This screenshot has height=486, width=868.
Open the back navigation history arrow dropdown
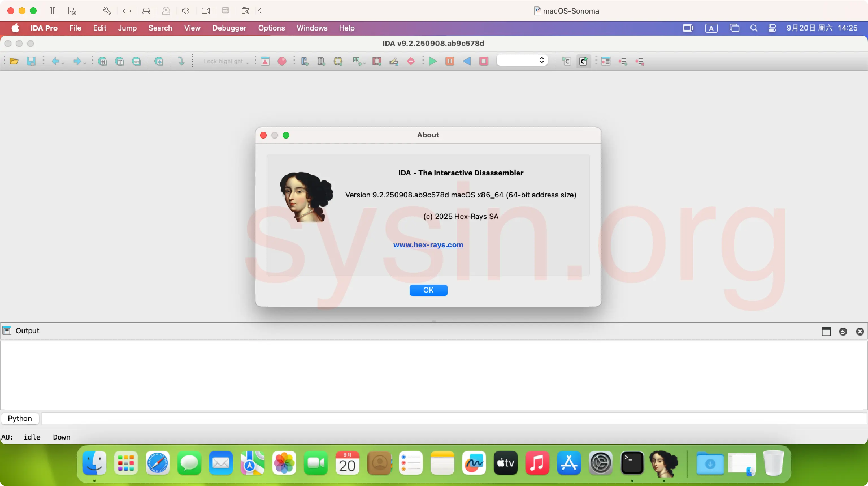[x=63, y=63]
